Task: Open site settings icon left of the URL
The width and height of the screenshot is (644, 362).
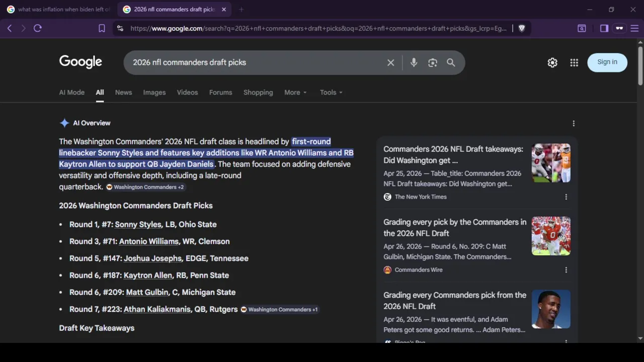Action: (120, 29)
